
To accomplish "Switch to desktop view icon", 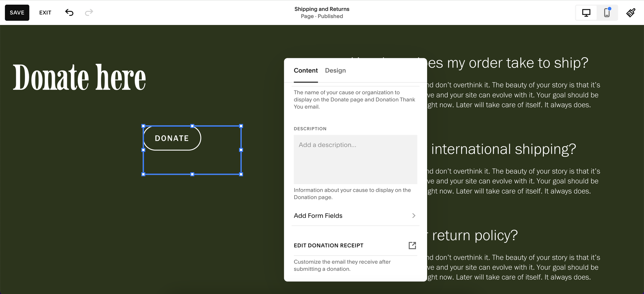I will click(586, 13).
